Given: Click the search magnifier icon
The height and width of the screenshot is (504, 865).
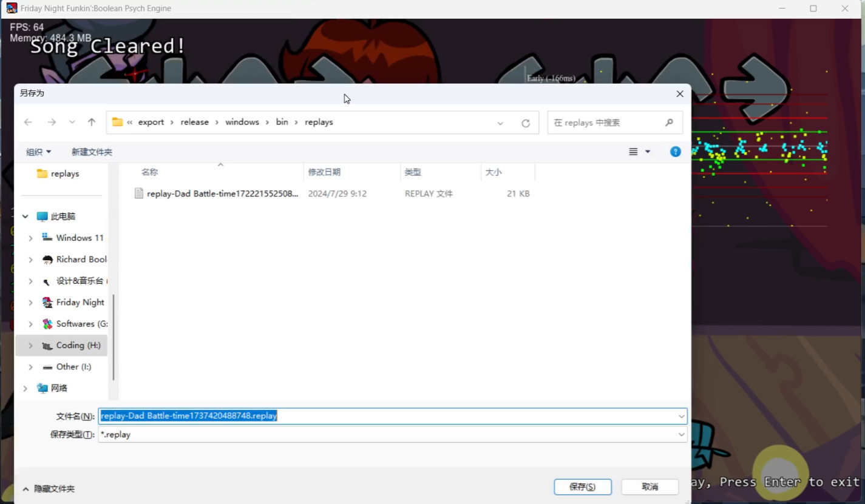Looking at the screenshot, I should pyautogui.click(x=669, y=123).
